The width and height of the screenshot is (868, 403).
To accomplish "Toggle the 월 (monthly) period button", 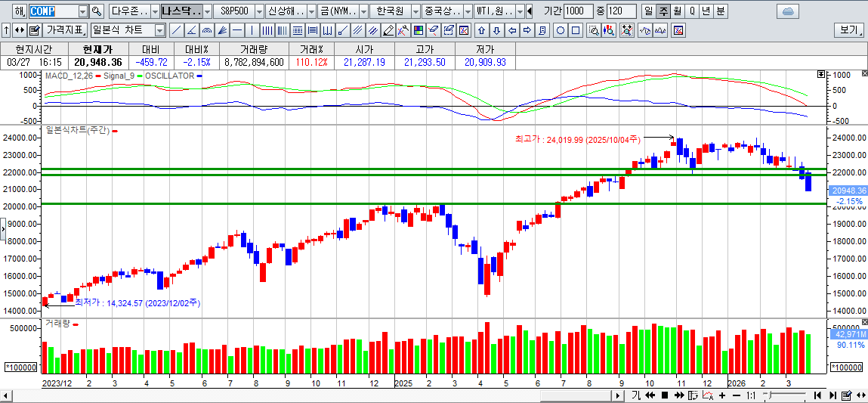I will [x=678, y=11].
